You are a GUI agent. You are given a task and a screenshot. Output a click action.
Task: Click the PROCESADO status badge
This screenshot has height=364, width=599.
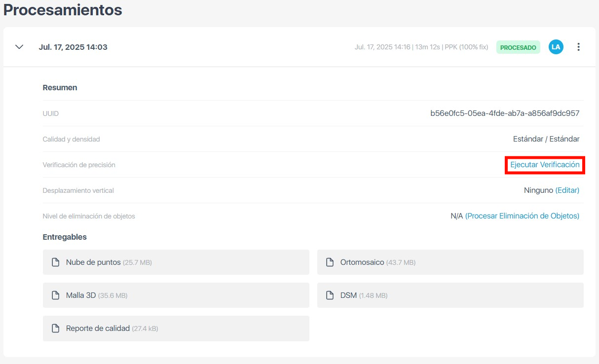[518, 48]
